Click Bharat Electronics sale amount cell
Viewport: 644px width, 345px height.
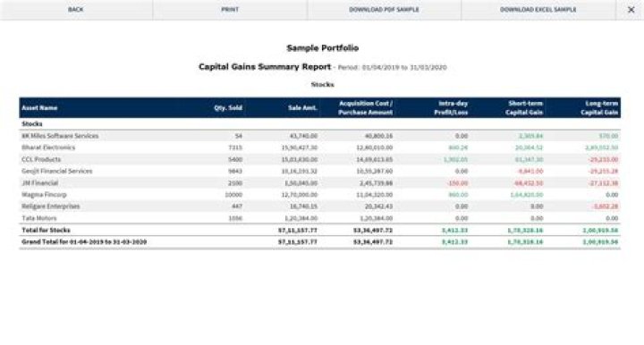300,147
